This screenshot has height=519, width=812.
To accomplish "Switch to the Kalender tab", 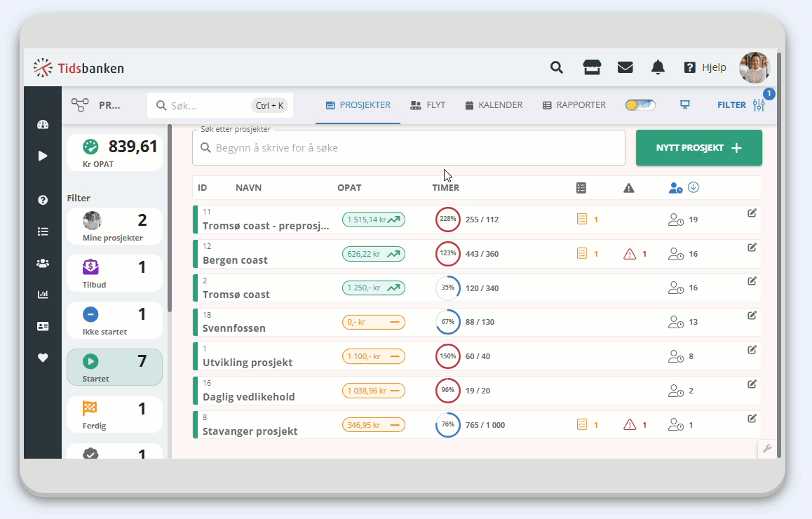I will [x=494, y=105].
